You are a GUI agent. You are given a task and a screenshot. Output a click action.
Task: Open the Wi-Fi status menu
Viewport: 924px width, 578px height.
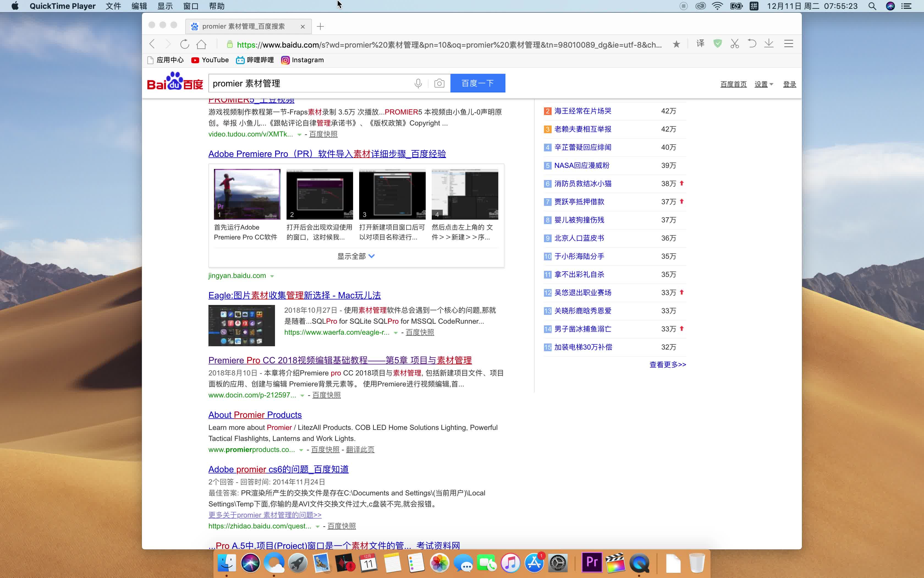click(x=717, y=6)
